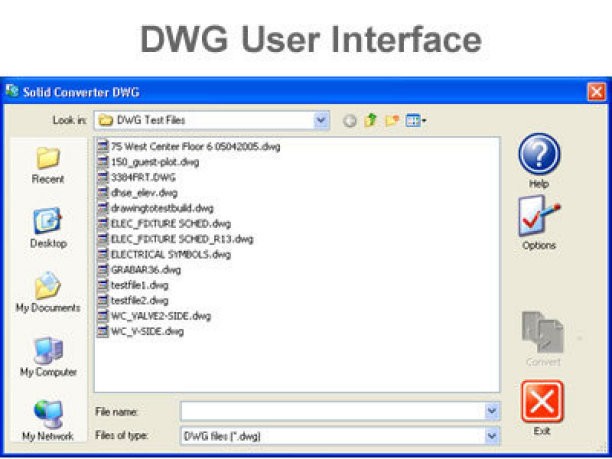The height and width of the screenshot is (459, 612).
Task: Open My Network shortcut
Action: pos(48,414)
